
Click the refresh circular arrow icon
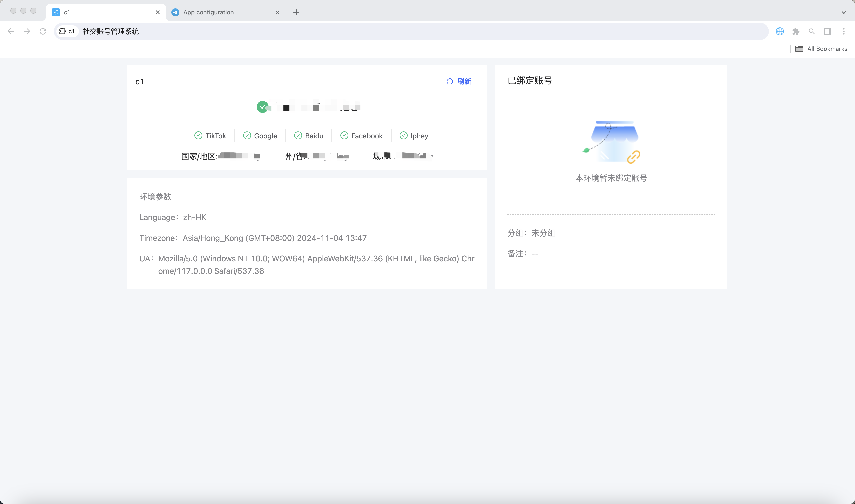click(450, 81)
